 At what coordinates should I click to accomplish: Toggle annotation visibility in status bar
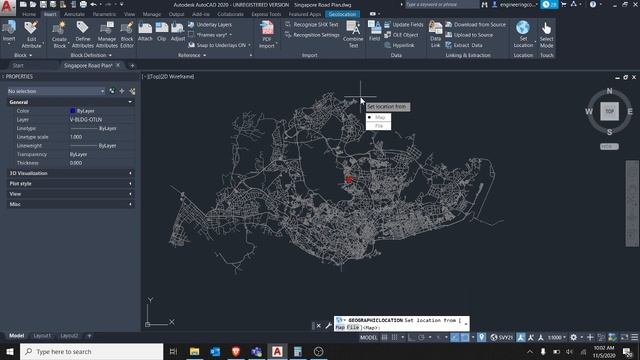pos(521,338)
